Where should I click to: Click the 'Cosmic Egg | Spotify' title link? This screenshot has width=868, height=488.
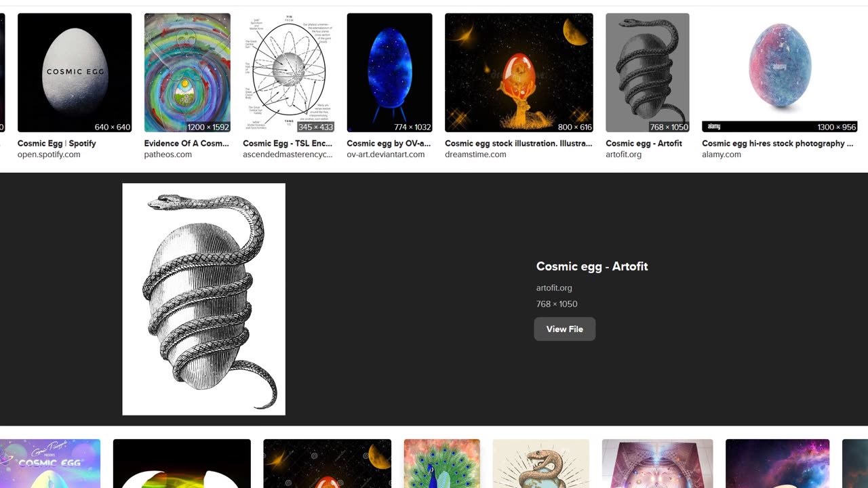pos(57,144)
